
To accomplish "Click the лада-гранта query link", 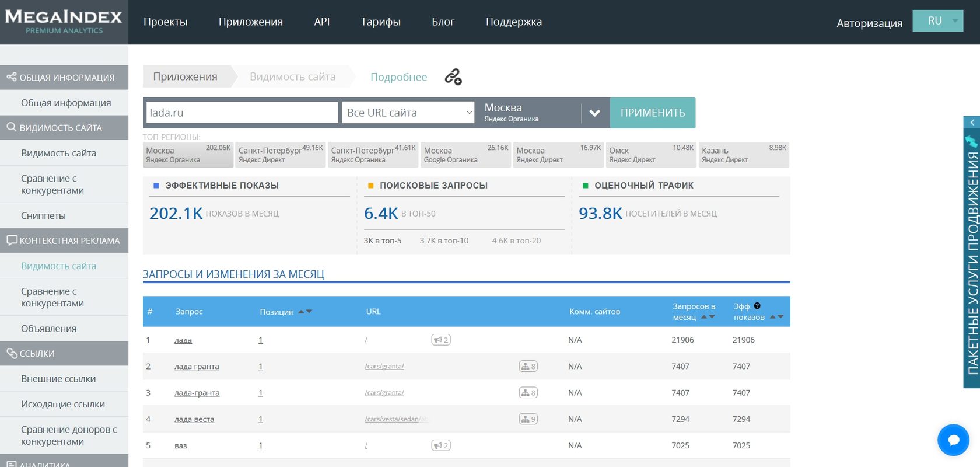I will tap(197, 393).
